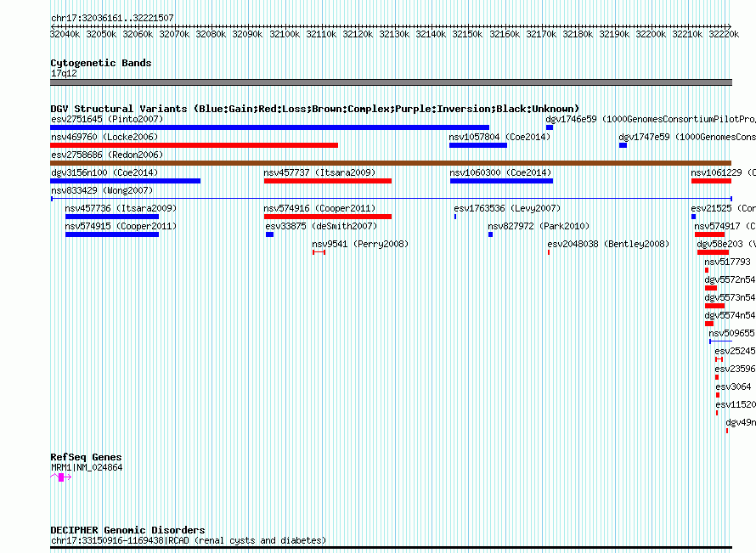Select the brown complex bar under esv2758686
756x553 pixels.
click(x=391, y=163)
